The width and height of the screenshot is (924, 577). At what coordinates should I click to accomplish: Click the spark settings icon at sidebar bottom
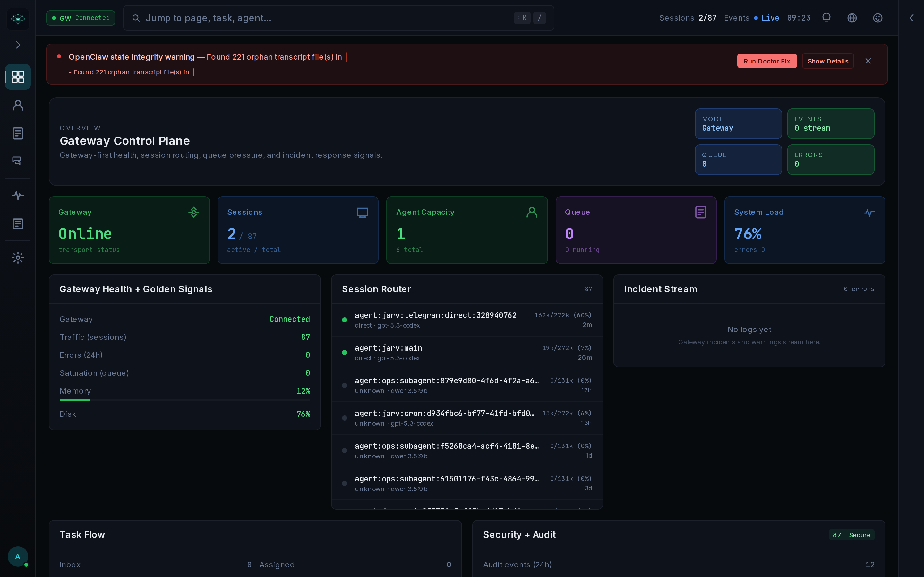pos(18,258)
